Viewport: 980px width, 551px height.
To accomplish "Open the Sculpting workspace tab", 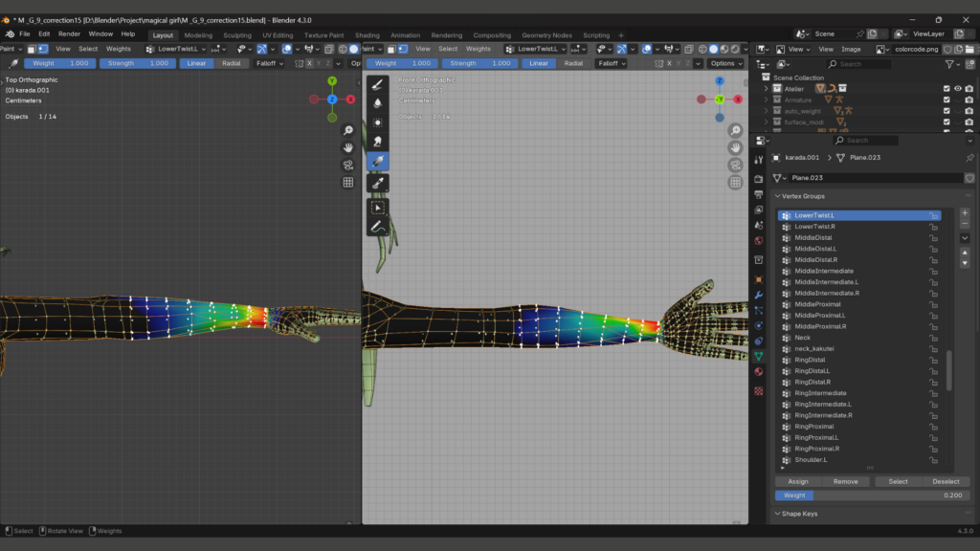I will coord(237,35).
